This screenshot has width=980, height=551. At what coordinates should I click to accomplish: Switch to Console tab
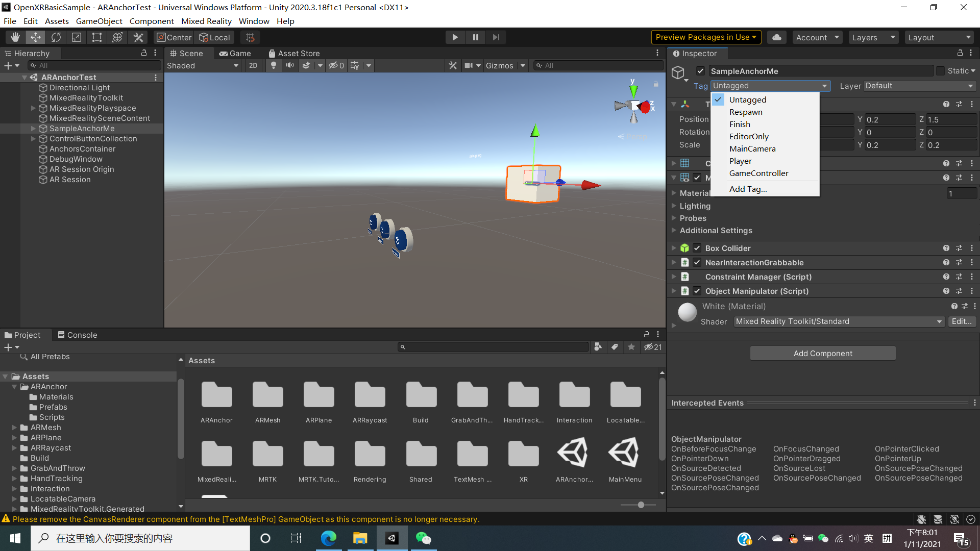pos(78,335)
